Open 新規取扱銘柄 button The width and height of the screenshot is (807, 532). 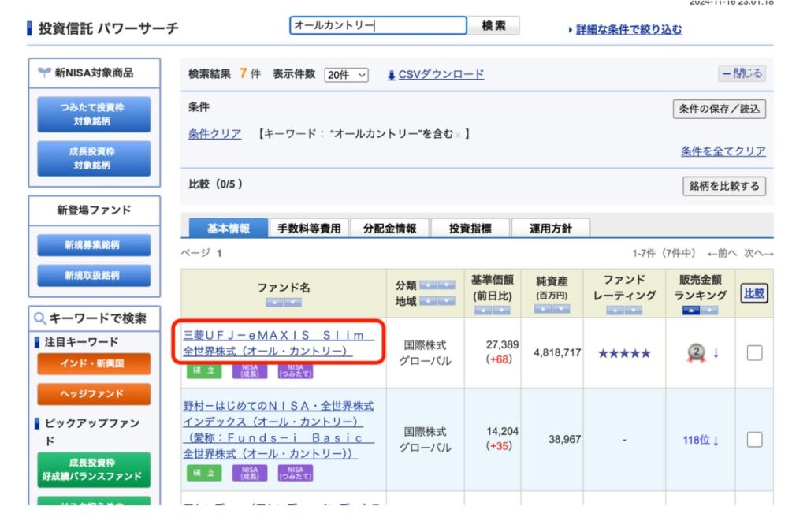pos(94,275)
